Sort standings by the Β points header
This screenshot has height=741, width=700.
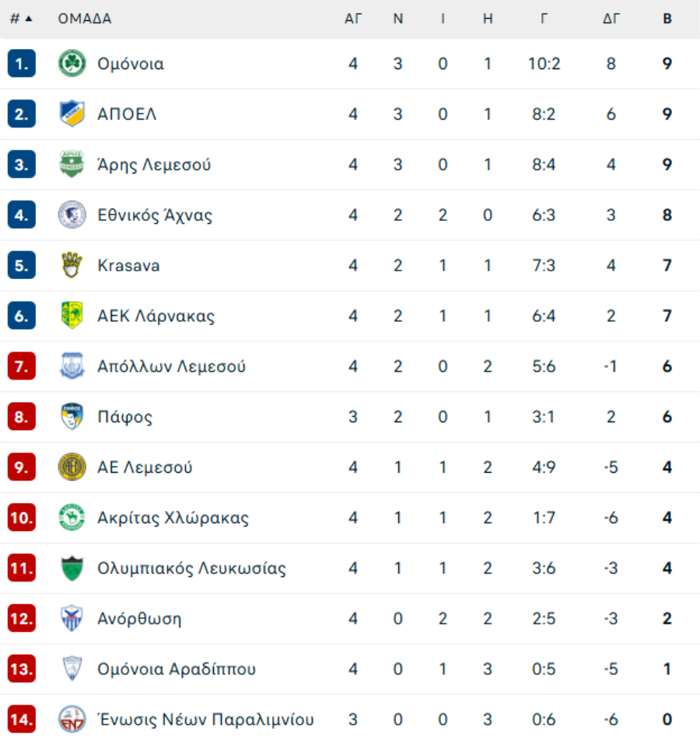[x=667, y=19]
